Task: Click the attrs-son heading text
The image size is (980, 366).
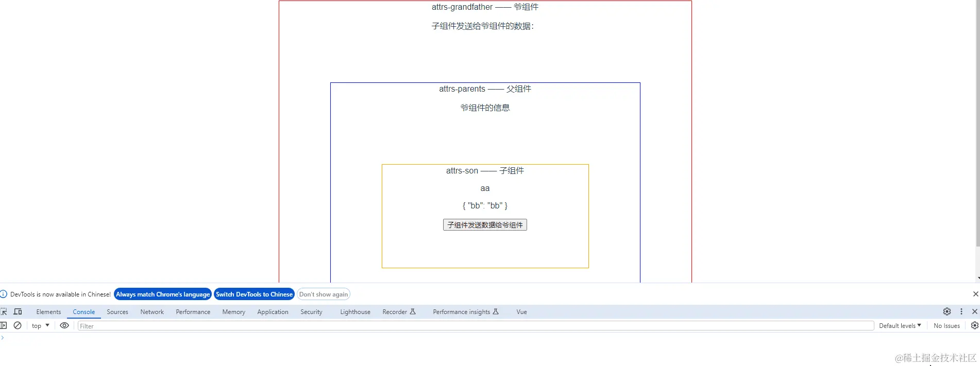Action: point(485,170)
